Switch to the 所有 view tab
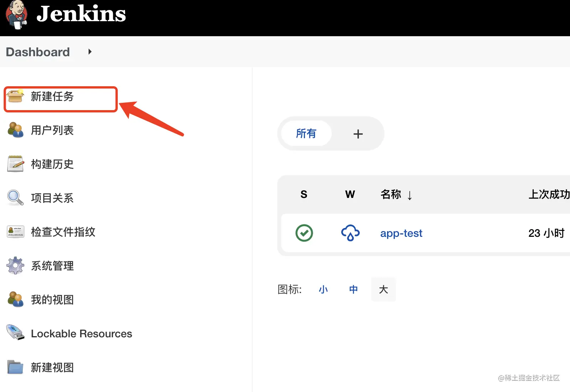Screen dimensions: 570x392 coord(306,134)
